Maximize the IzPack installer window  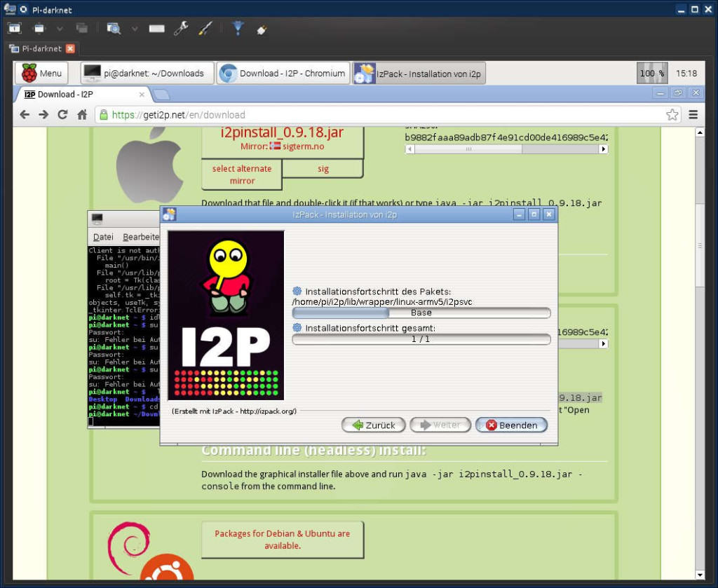coord(534,214)
